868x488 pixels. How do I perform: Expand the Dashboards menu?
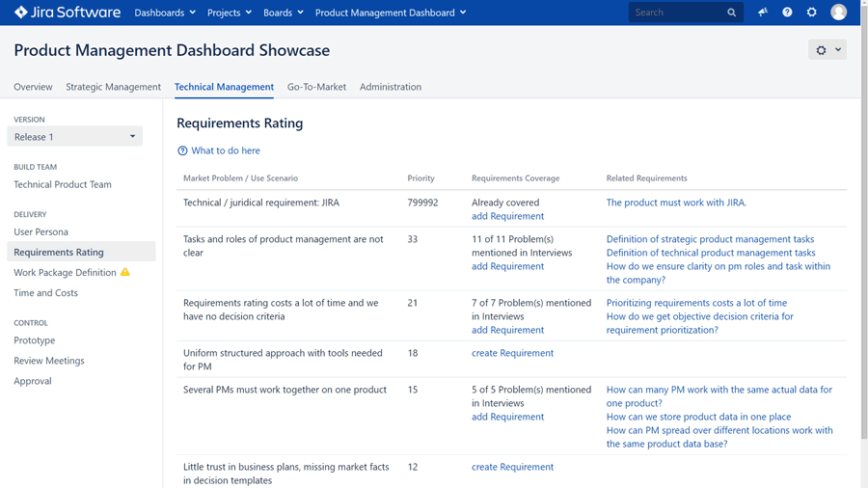tap(165, 13)
